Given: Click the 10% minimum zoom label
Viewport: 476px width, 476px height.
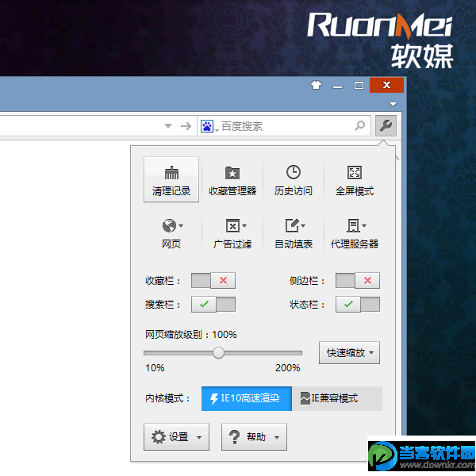Looking at the screenshot, I should pos(155,368).
